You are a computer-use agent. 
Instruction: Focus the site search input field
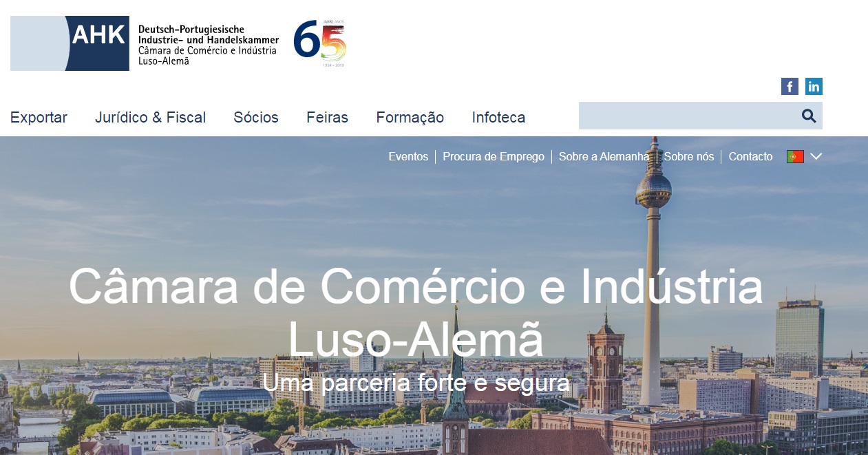(688, 116)
